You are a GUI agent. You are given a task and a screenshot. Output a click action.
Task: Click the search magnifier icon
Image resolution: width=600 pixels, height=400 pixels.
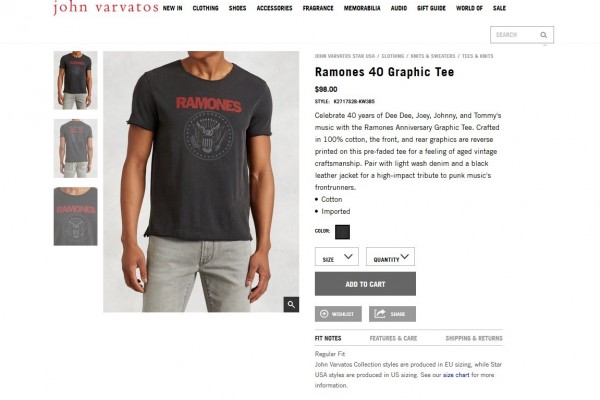pos(543,35)
